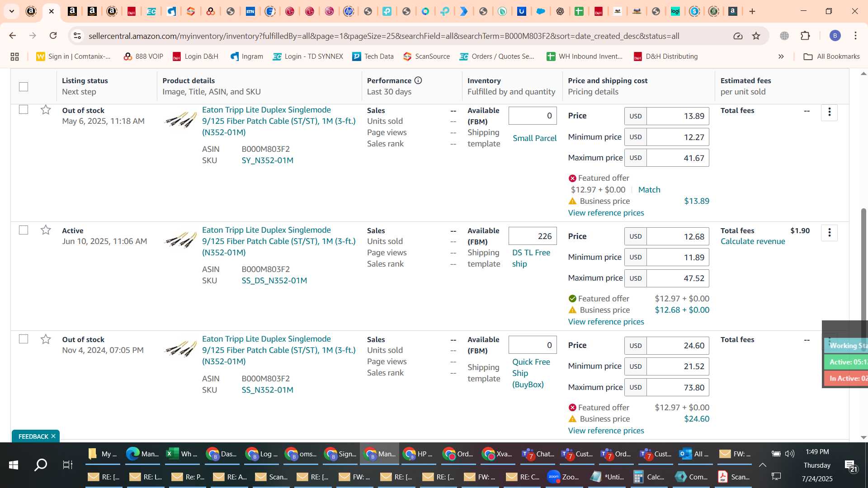Screen dimensions: 868x488
Task: Edit available quantity field showing 226
Action: tap(533, 236)
